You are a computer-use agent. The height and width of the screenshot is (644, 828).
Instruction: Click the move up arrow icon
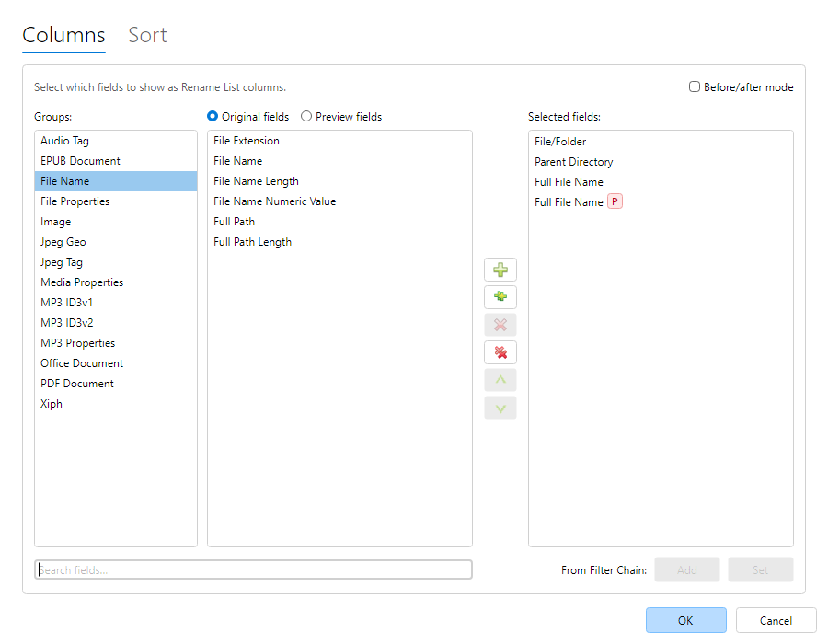pyautogui.click(x=500, y=380)
